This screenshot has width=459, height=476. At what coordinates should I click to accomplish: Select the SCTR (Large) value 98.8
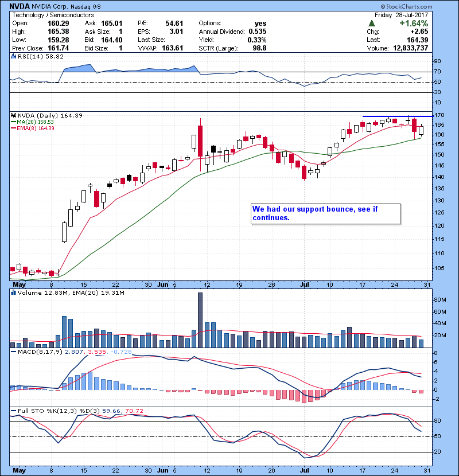pyautogui.click(x=260, y=48)
